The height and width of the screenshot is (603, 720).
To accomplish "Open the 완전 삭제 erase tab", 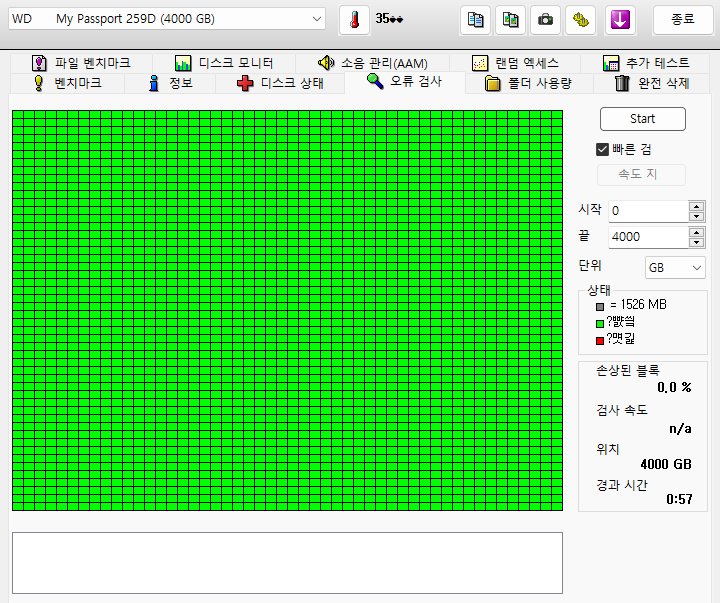I will pos(652,83).
